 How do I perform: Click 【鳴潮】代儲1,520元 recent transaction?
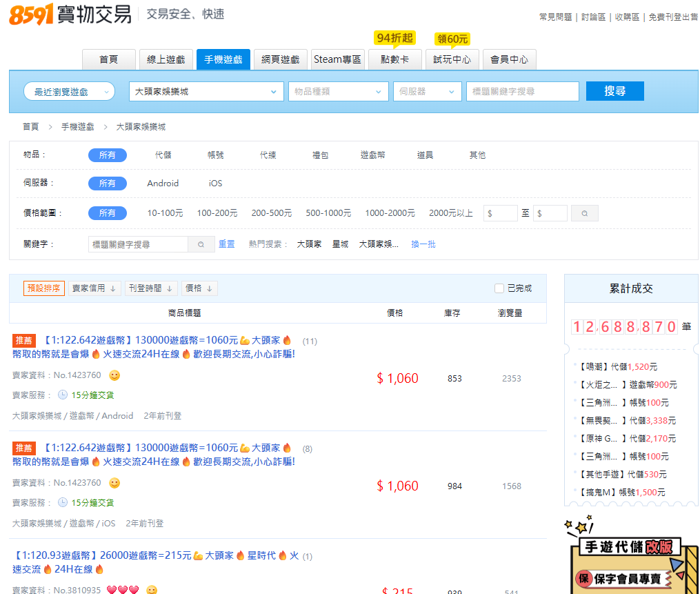(619, 367)
